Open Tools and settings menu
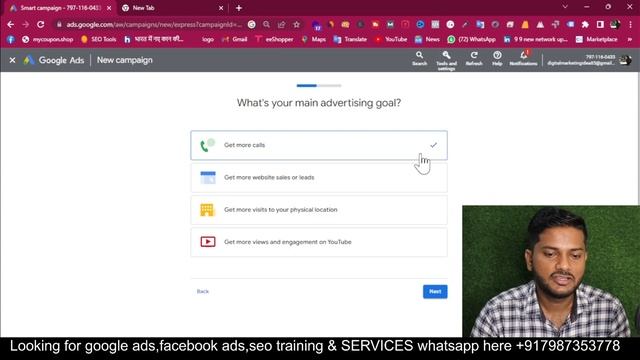 click(x=447, y=60)
